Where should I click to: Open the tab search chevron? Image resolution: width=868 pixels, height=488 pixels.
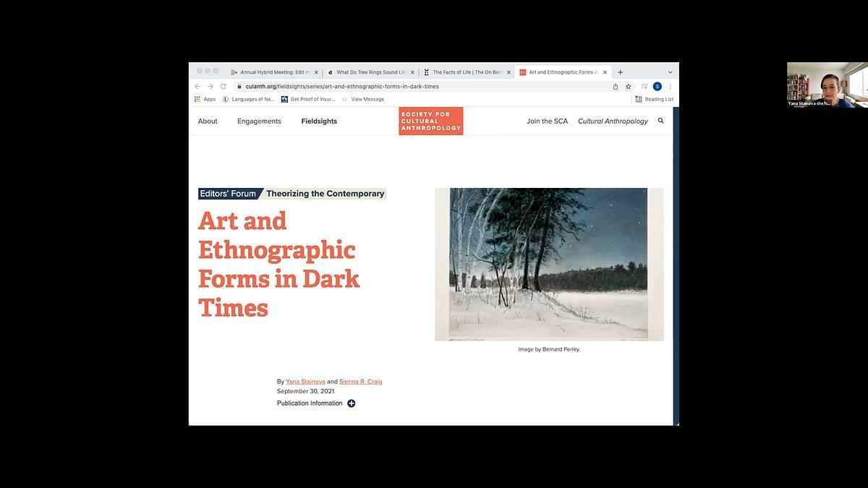(670, 72)
